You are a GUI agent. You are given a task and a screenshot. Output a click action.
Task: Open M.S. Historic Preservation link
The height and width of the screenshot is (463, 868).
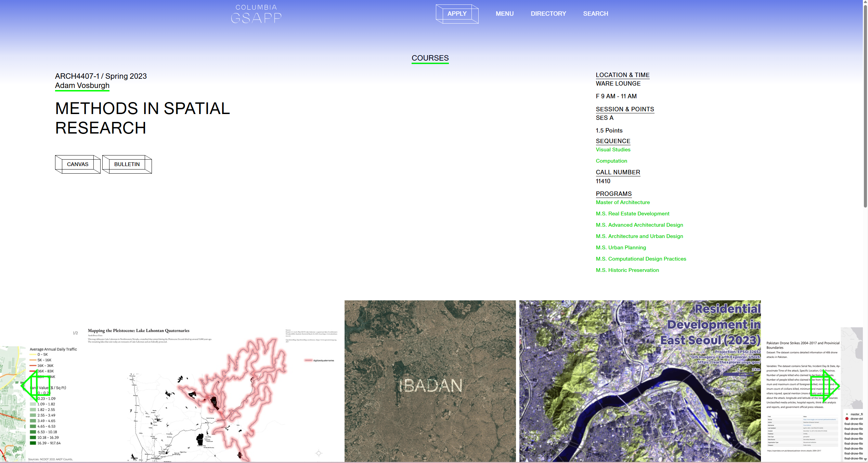(x=627, y=270)
